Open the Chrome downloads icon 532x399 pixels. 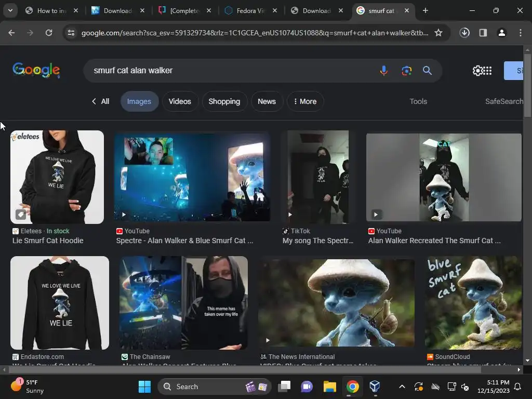coord(464,33)
